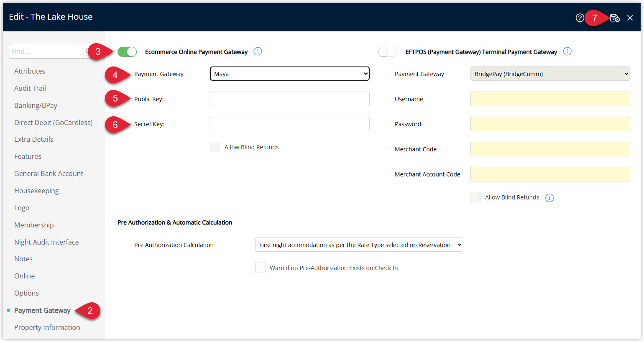Click the Public Key input field

point(290,99)
